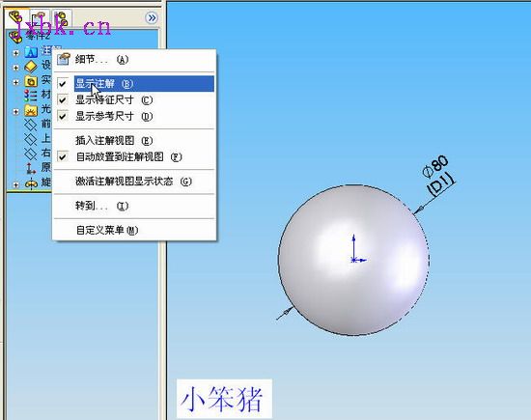The width and height of the screenshot is (531, 420).
Task: Select the origin icon in feature tree
Action: (x=31, y=169)
